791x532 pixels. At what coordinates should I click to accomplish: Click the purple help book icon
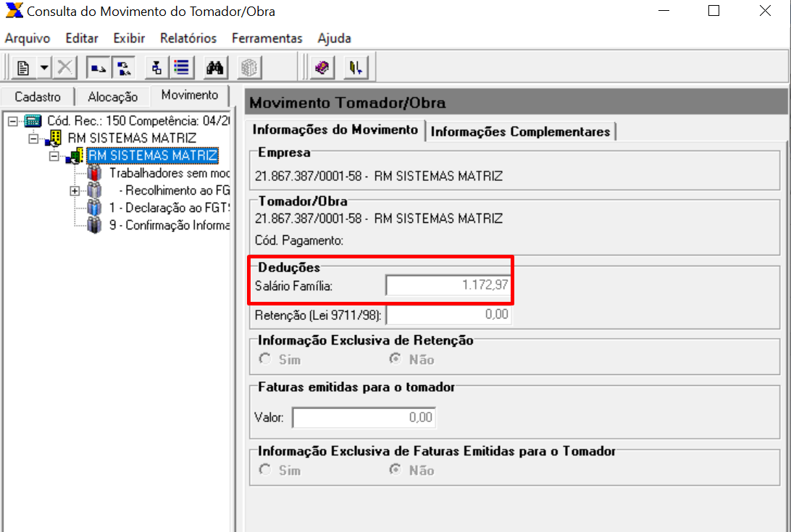click(x=322, y=67)
